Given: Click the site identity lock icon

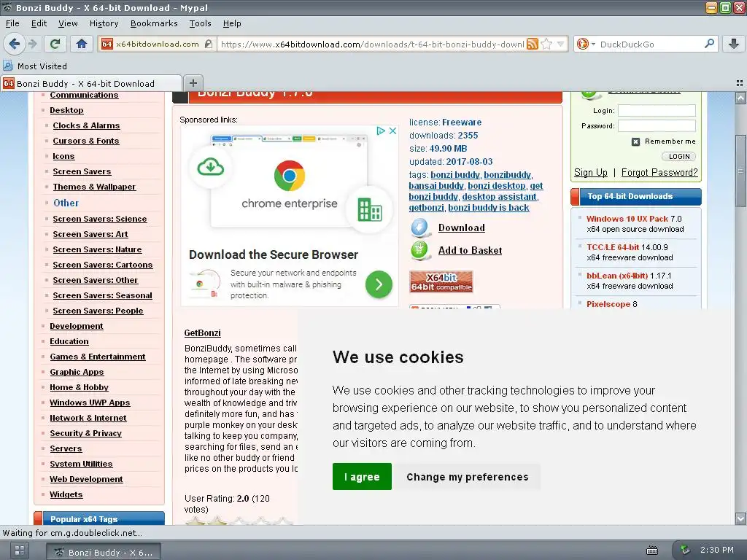Looking at the screenshot, I should tap(208, 44).
